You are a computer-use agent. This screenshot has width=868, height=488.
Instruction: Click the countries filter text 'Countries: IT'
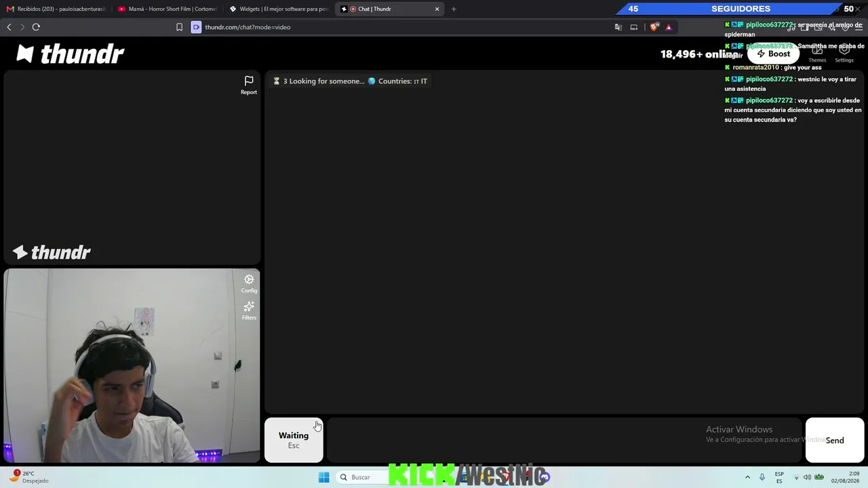click(403, 81)
